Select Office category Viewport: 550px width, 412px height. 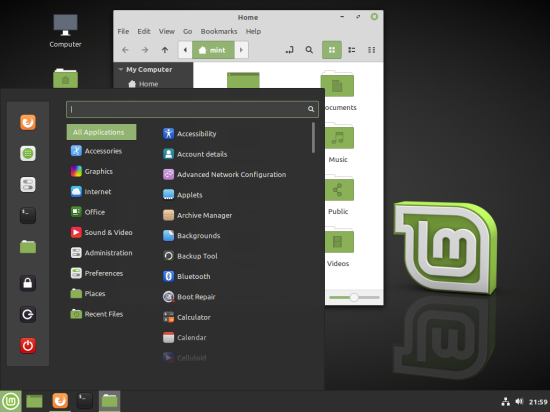(88, 212)
